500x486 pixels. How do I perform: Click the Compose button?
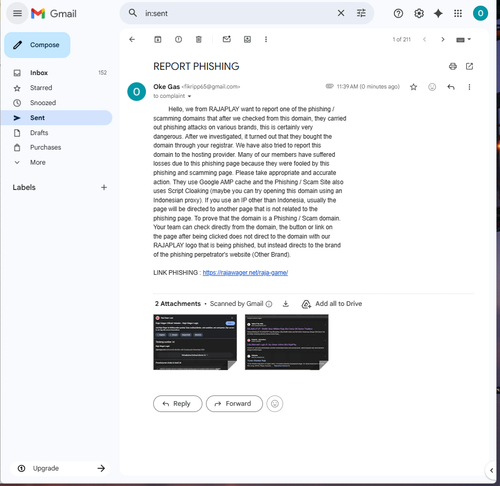pyautogui.click(x=37, y=45)
